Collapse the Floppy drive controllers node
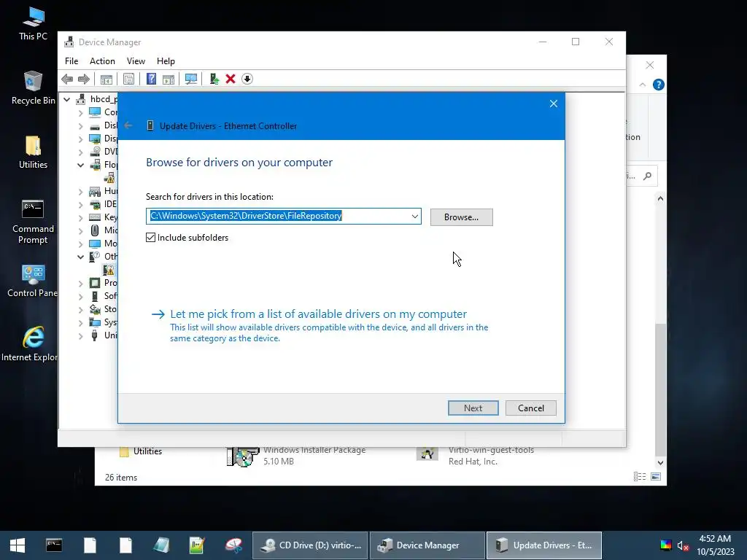Screen dimensions: 747x560 pyautogui.click(x=80, y=166)
